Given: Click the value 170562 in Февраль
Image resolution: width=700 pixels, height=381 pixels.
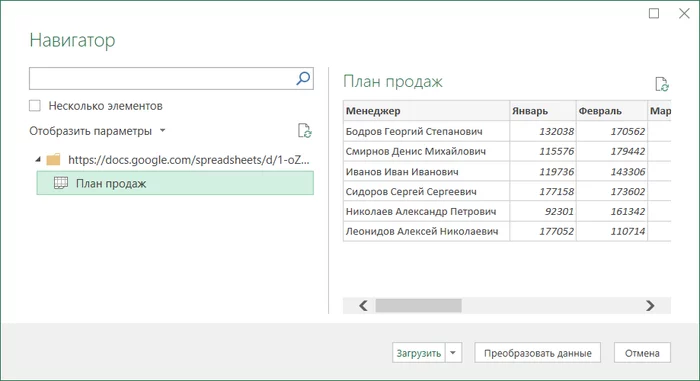Looking at the screenshot, I should (628, 131).
